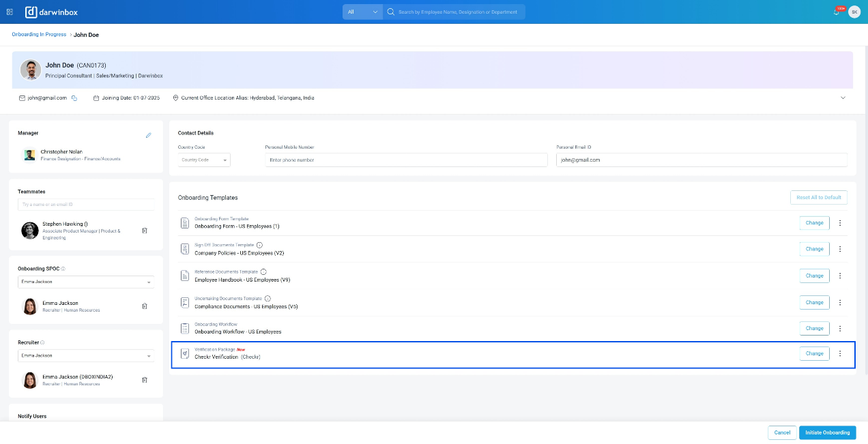Change the Employee Handbook template
This screenshot has width=868, height=444.
tap(815, 276)
